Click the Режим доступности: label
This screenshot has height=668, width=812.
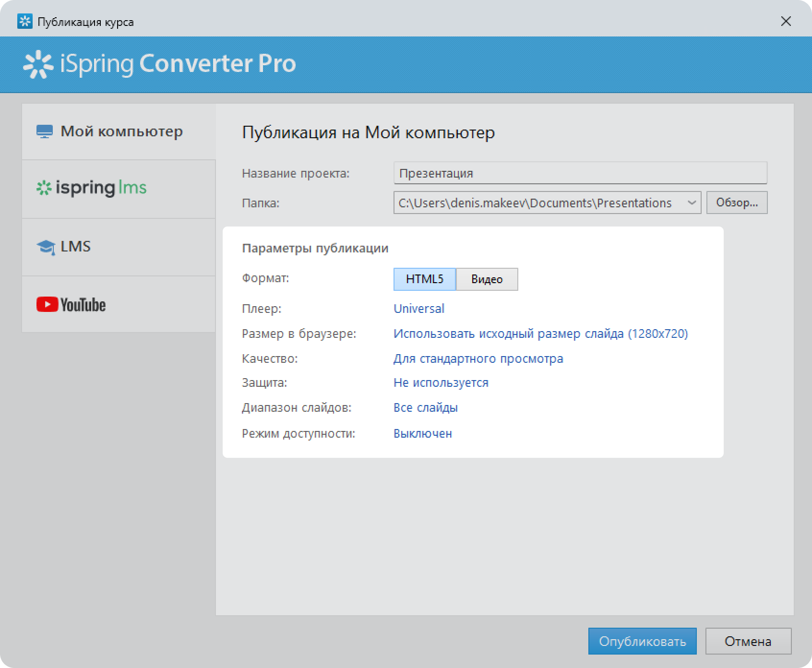pos(299,434)
